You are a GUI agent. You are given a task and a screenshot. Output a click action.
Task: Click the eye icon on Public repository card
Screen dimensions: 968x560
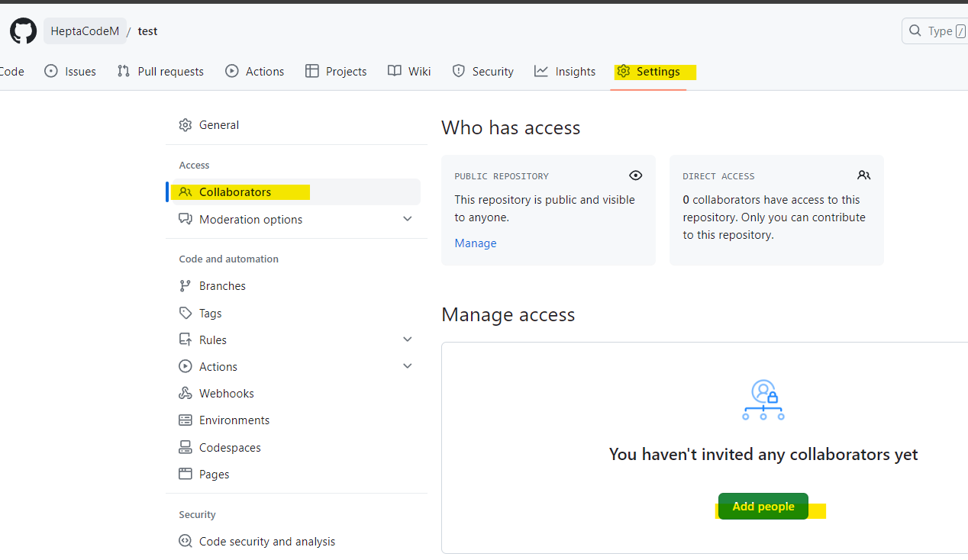[635, 175]
